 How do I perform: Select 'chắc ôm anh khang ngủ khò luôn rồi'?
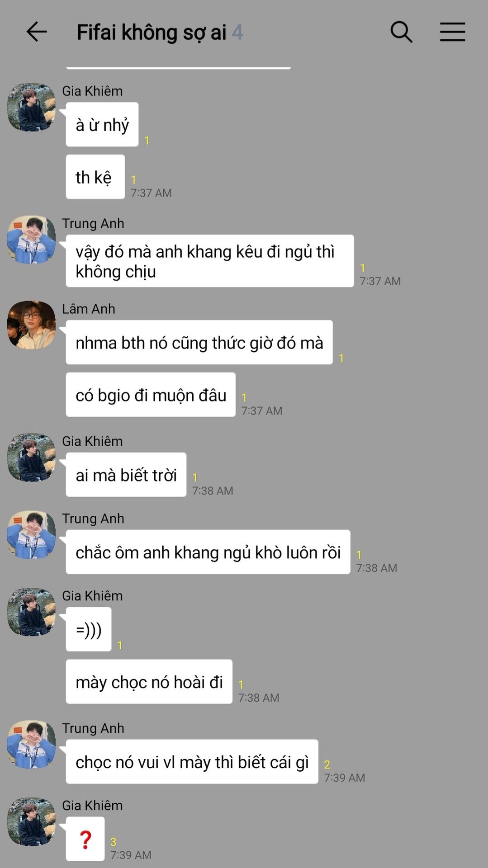[x=208, y=552]
